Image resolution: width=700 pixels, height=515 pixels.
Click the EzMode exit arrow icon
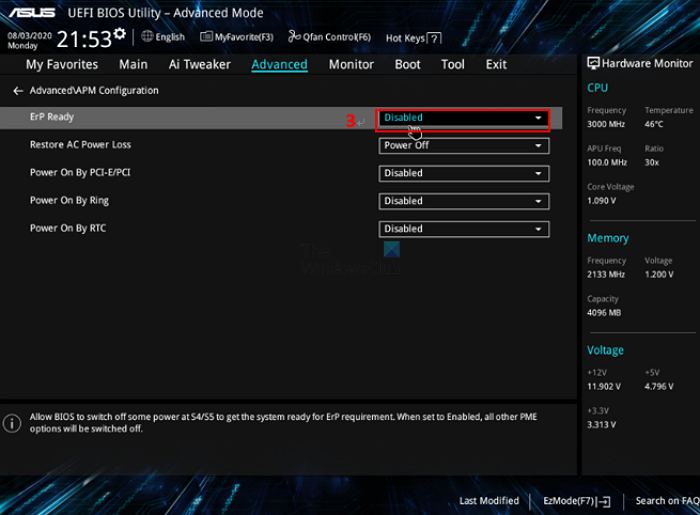pos(604,502)
